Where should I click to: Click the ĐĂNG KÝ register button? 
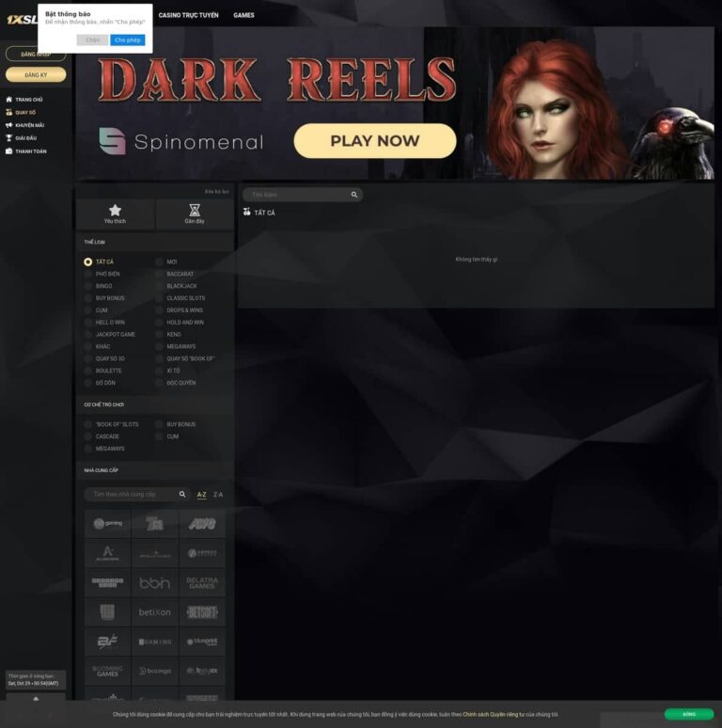36,74
